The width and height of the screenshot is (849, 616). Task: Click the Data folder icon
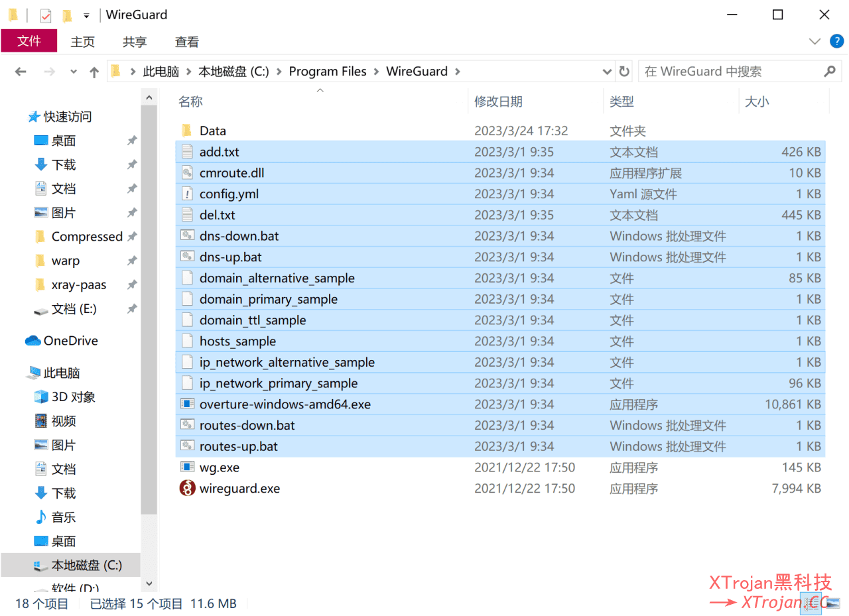point(187,131)
